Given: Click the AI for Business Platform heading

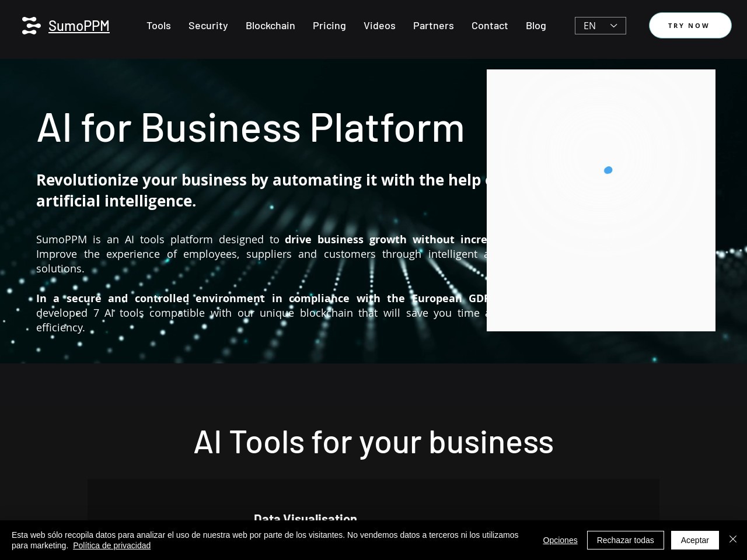Looking at the screenshot, I should pyautogui.click(x=250, y=127).
